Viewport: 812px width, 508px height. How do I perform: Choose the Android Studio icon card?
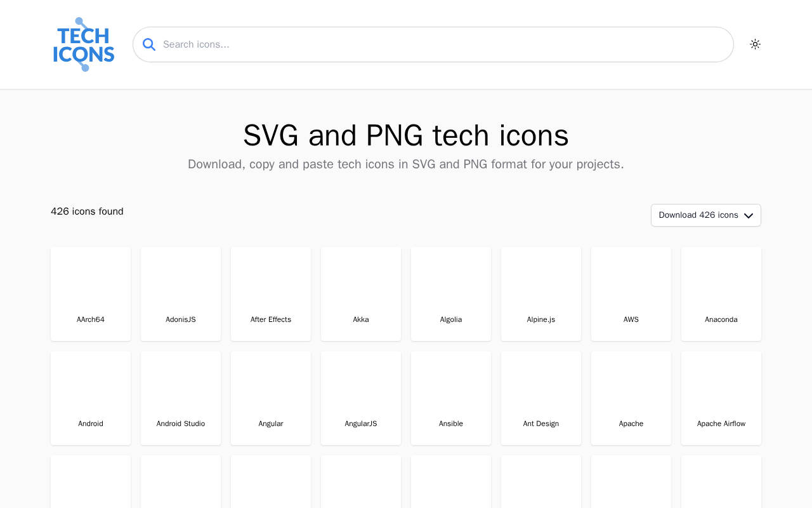pyautogui.click(x=181, y=398)
